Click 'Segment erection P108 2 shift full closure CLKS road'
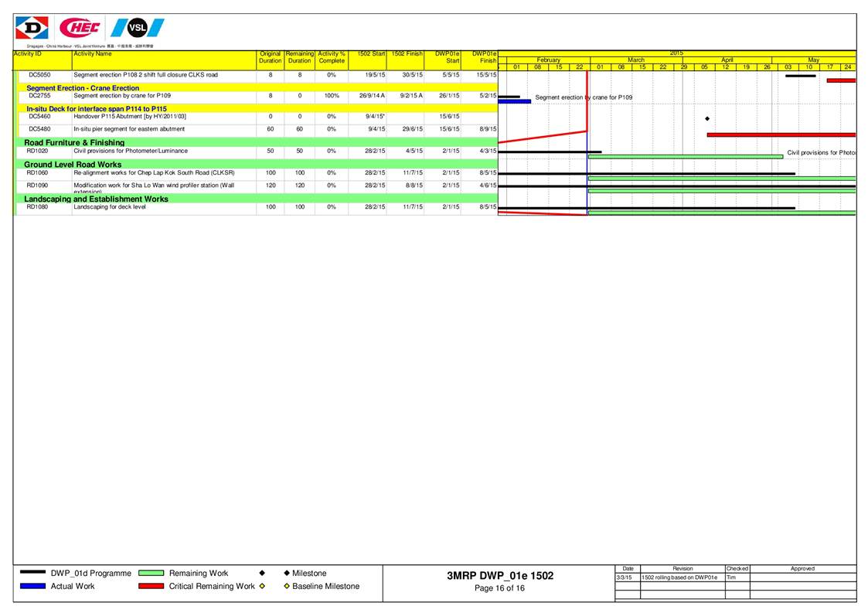Image resolution: width=868 pixels, height=613 pixels. point(145,75)
